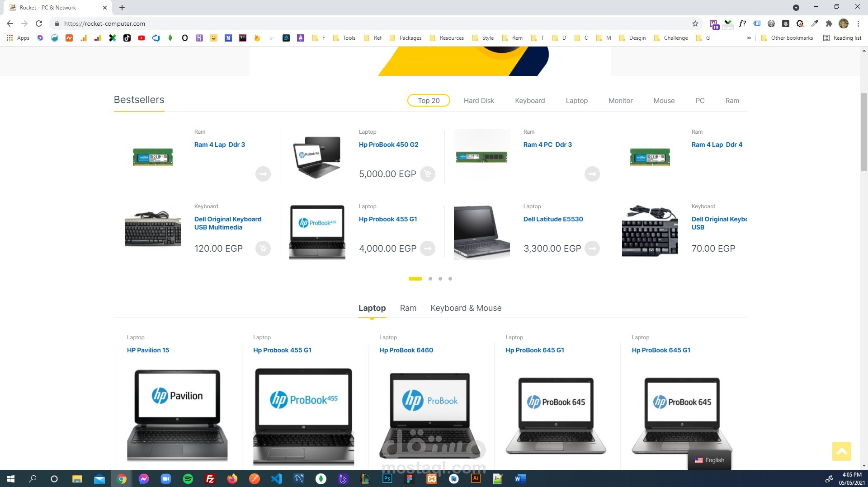
Task: Open Firefox from the taskbar
Action: pos(232,479)
